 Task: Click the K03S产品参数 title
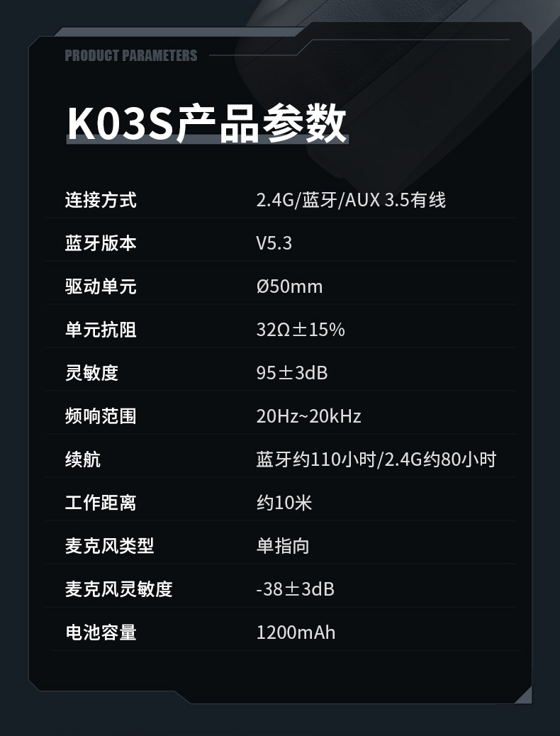click(x=206, y=123)
